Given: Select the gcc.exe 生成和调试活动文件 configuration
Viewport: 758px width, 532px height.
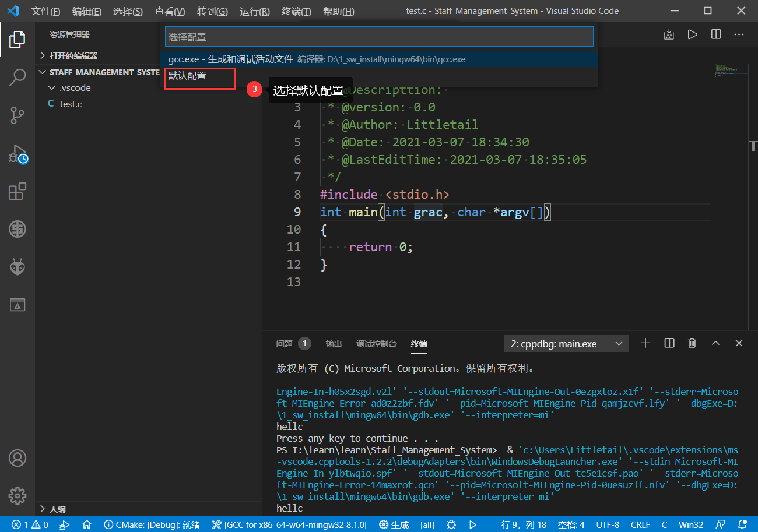Looking at the screenshot, I should point(379,59).
